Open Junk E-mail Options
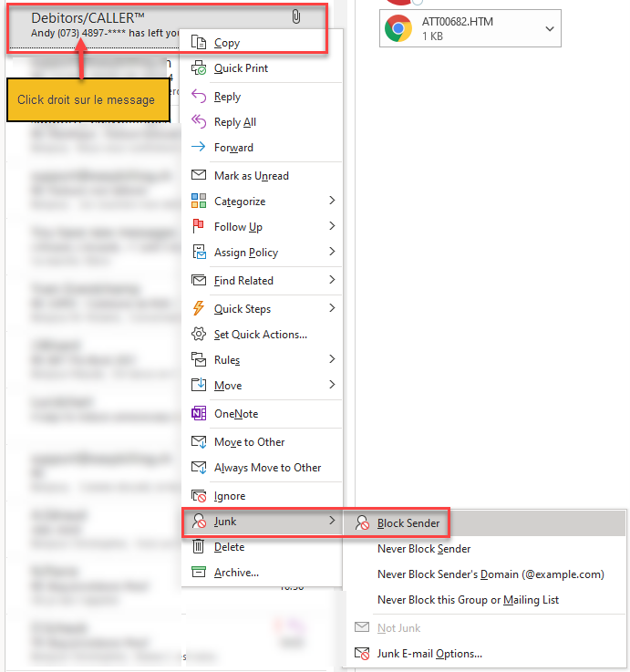Viewport: 630px width, 672px height. pos(429,653)
